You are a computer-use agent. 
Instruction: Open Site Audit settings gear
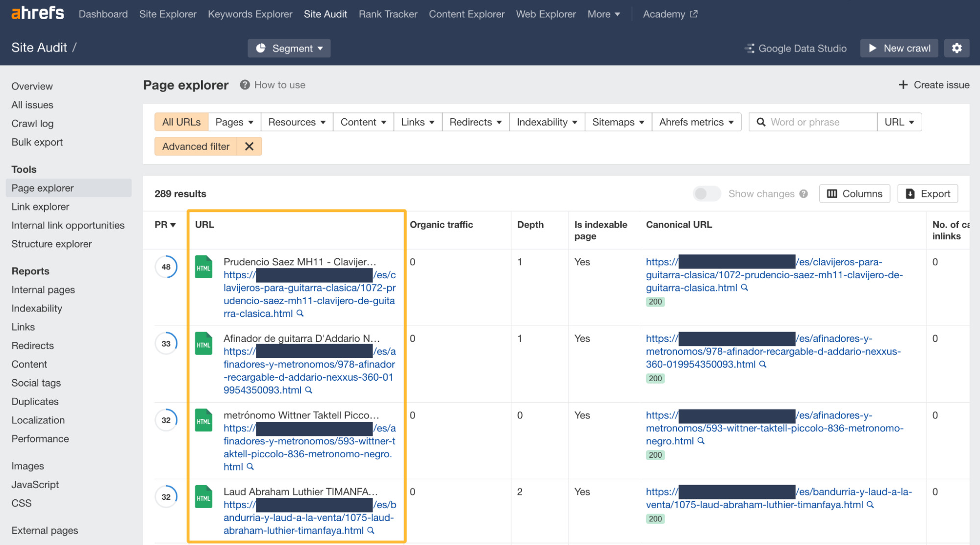(956, 48)
